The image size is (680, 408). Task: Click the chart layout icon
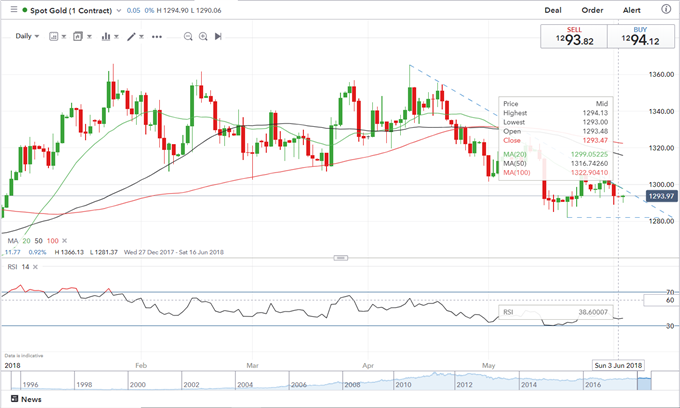click(78, 36)
